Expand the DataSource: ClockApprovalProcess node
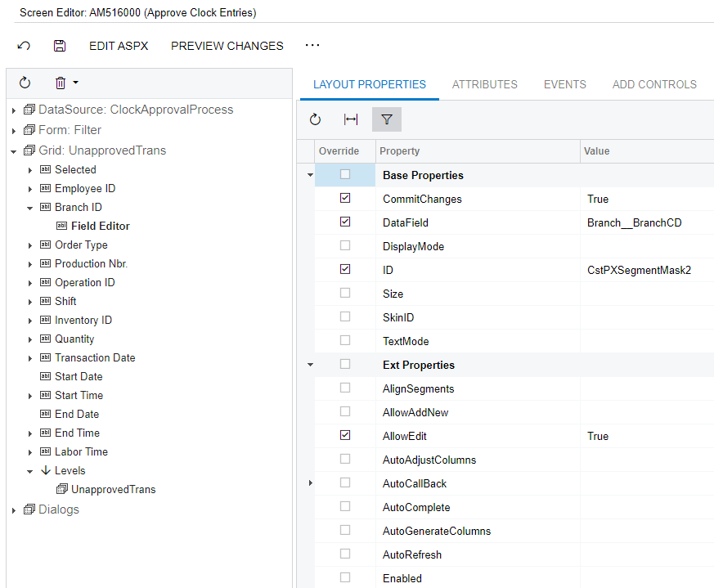Viewport: 714px width, 588px height. pos(14,110)
